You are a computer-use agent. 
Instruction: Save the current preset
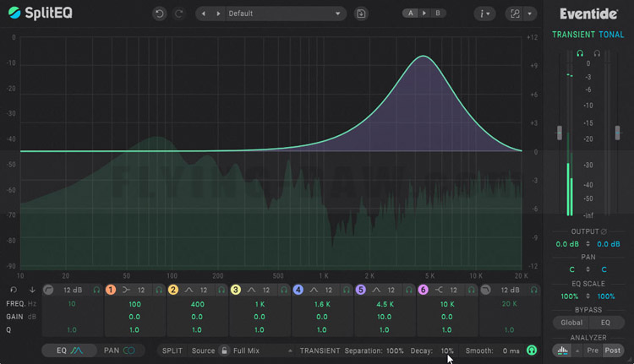click(361, 14)
